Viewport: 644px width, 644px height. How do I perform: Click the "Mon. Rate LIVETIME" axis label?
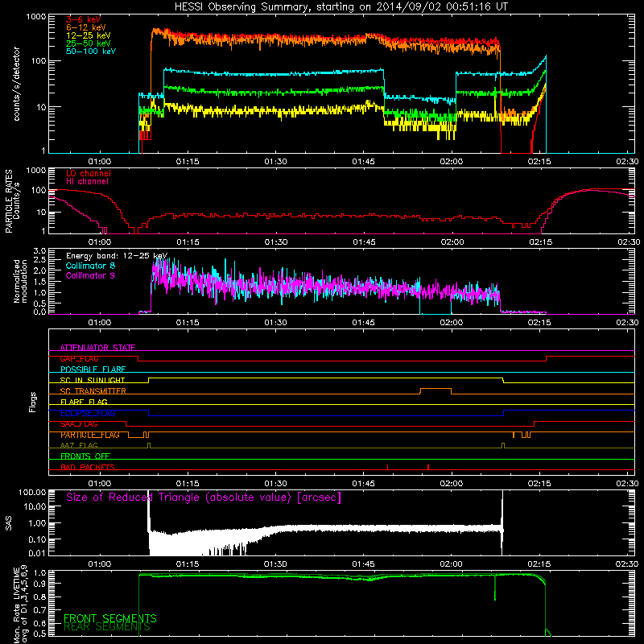[x=16, y=605]
